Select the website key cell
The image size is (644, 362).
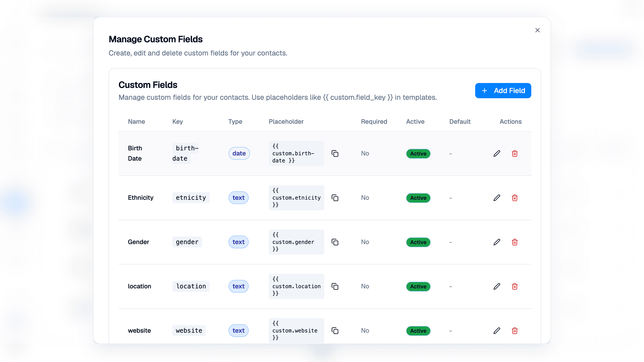pyautogui.click(x=189, y=330)
